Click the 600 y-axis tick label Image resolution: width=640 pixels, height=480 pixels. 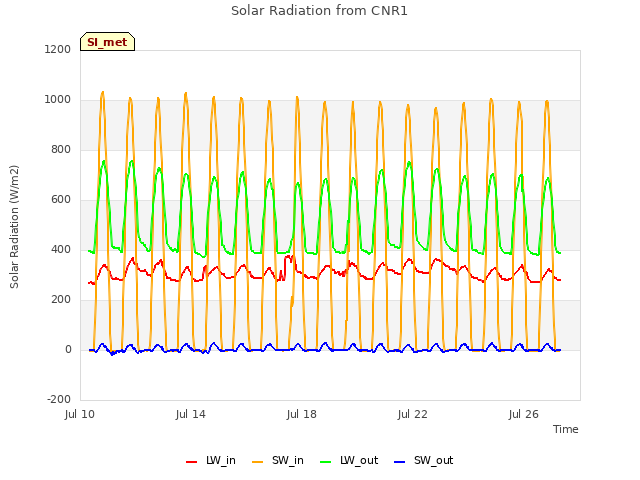(61, 200)
